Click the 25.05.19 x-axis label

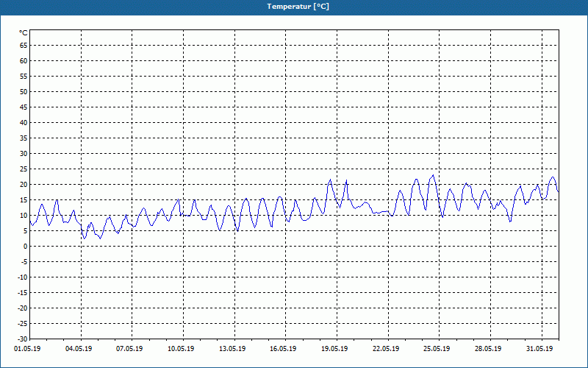(437, 349)
